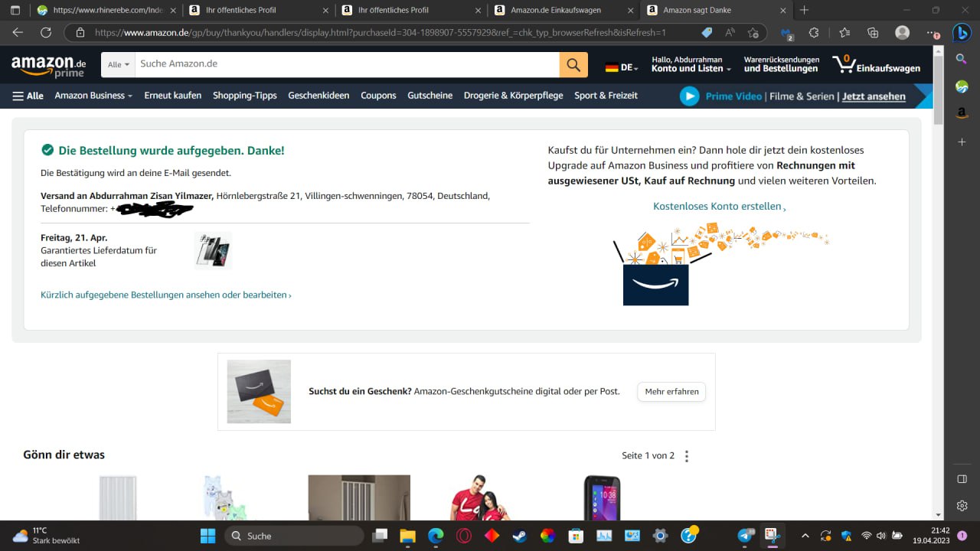This screenshot has width=980, height=551.
Task: Open sidebar settings gear icon
Action: tap(962, 506)
